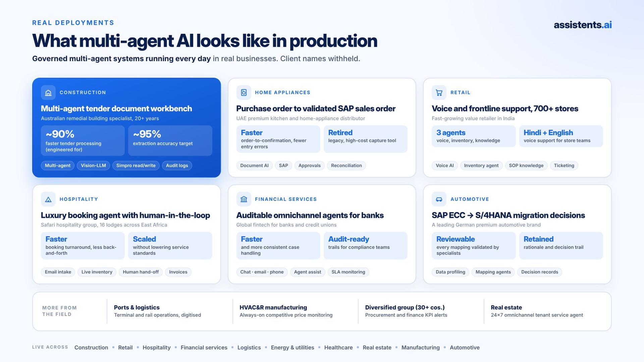The image size is (644, 362).
Task: Click the Inventory agent tag
Action: [481, 166]
